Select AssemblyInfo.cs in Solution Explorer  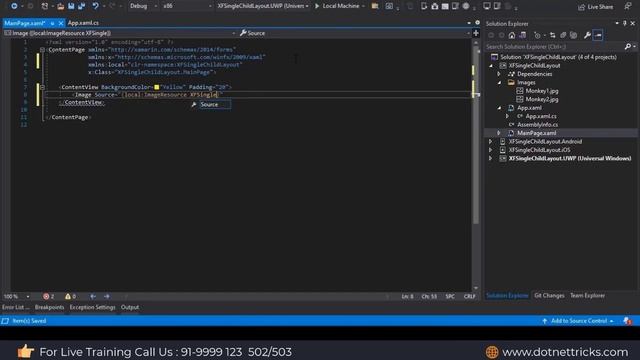click(537, 124)
